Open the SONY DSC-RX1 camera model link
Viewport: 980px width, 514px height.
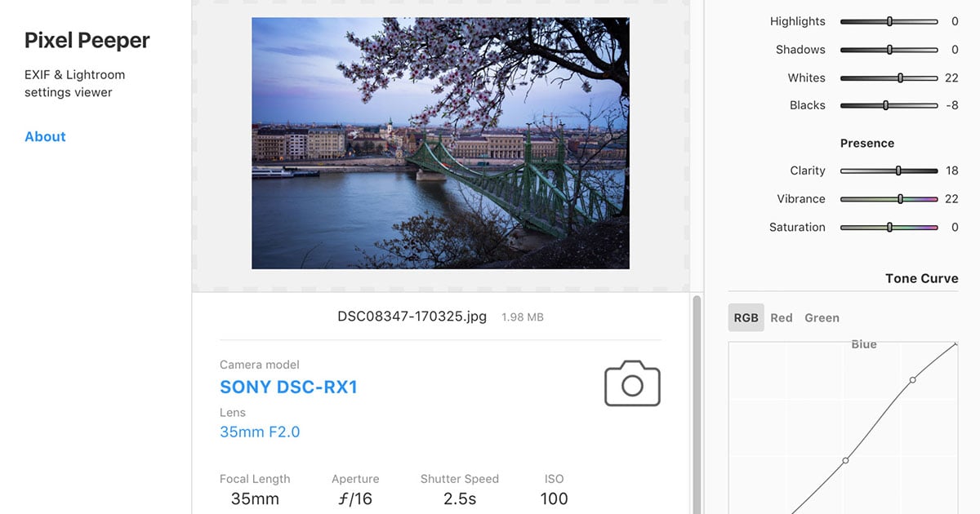288,387
